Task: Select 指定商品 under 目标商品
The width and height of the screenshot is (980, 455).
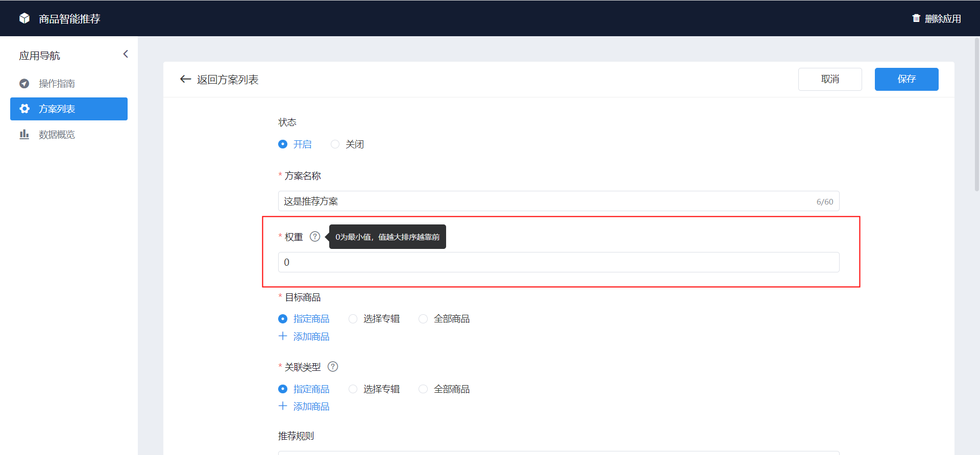Action: tap(283, 319)
